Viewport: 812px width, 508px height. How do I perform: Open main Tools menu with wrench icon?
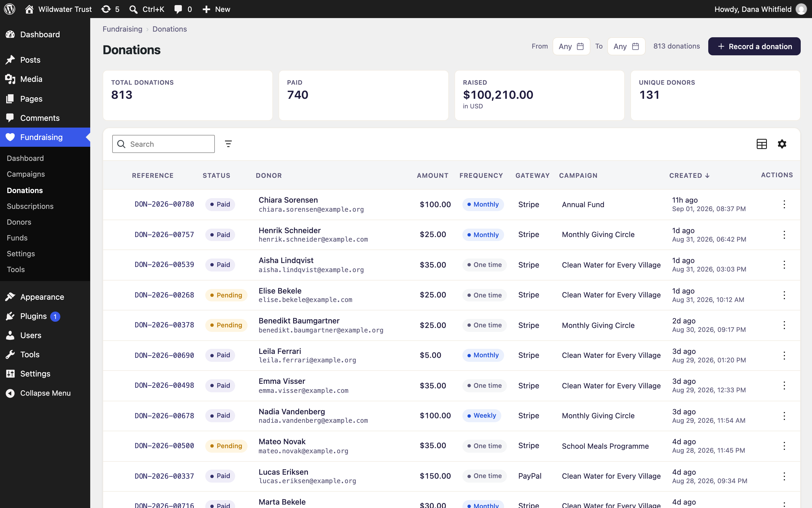click(x=45, y=354)
